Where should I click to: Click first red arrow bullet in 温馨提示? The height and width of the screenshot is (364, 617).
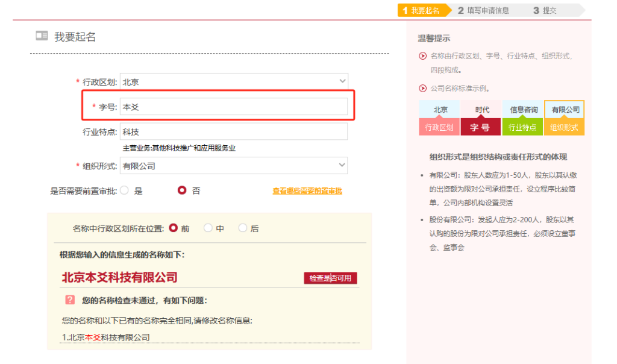[423, 56]
